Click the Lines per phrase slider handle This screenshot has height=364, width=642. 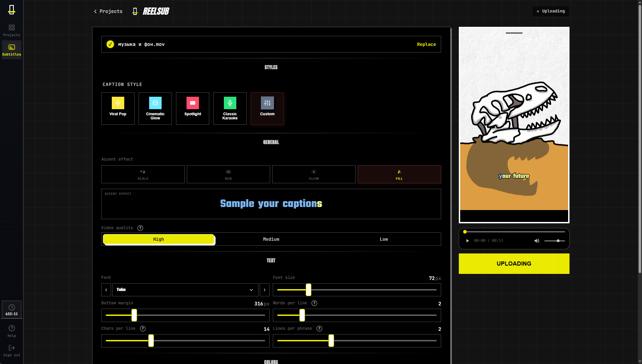pyautogui.click(x=331, y=341)
